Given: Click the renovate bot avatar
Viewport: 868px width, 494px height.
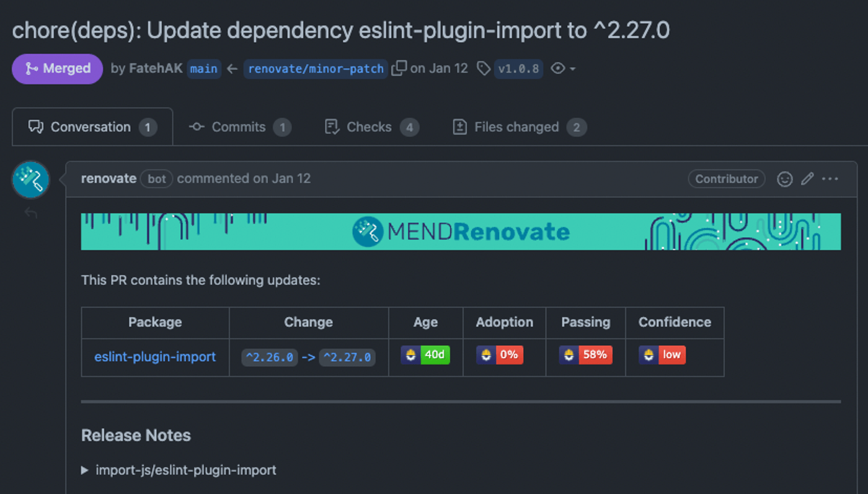Looking at the screenshot, I should tap(30, 179).
